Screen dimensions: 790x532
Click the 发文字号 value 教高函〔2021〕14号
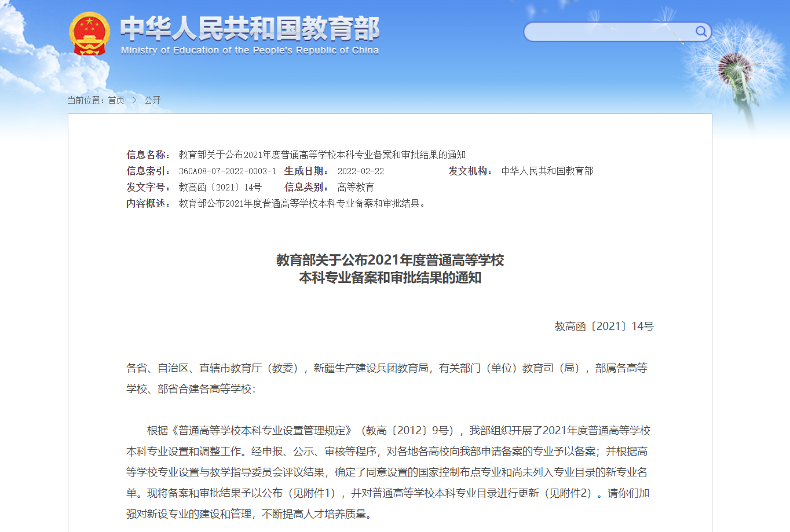pos(220,187)
